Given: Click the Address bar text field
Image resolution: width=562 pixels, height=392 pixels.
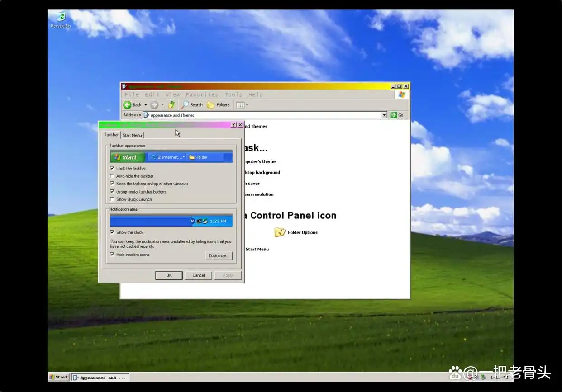Looking at the screenshot, I should 265,115.
